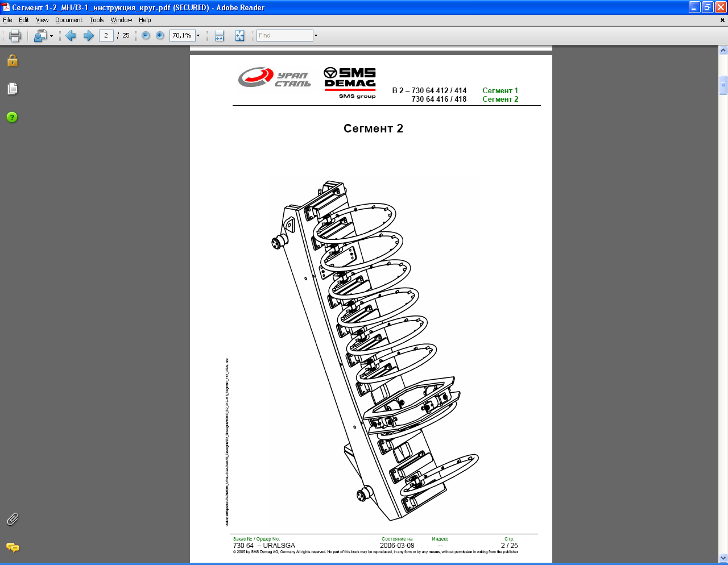Viewport: 728px width, 565px height.
Task: Click the collaborate/share icon in toolbar
Action: tap(40, 36)
